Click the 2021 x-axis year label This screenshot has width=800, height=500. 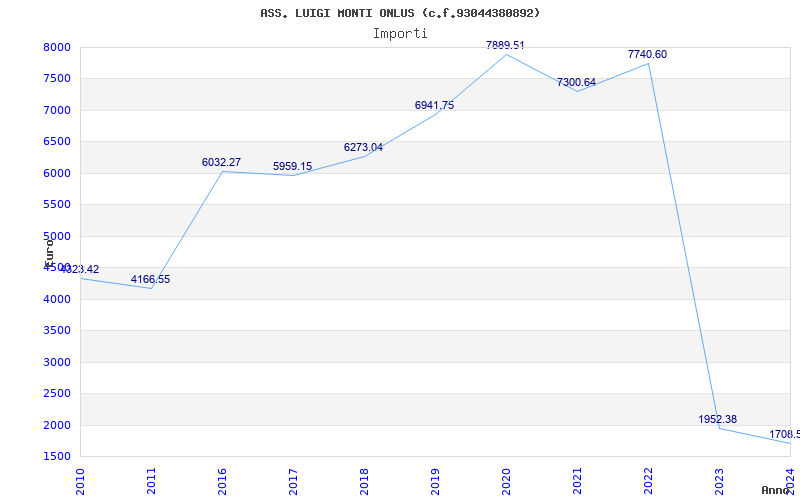coord(577,481)
